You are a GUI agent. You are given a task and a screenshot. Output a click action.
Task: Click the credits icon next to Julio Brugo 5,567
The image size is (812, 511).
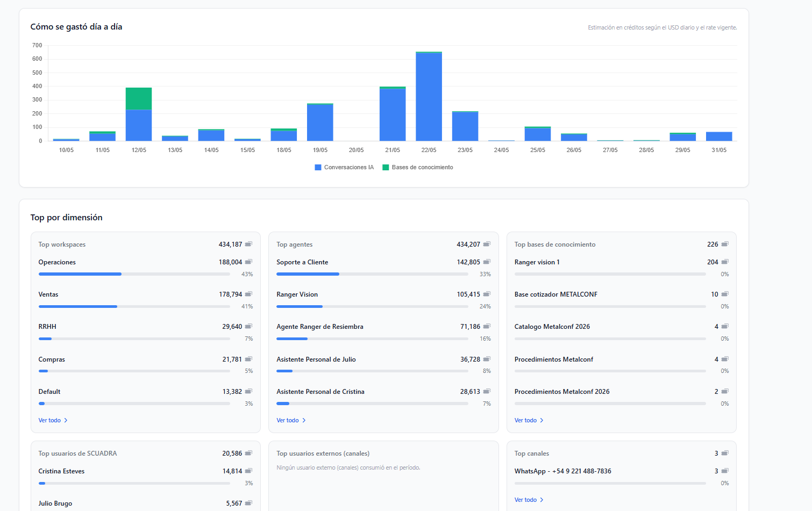click(248, 503)
